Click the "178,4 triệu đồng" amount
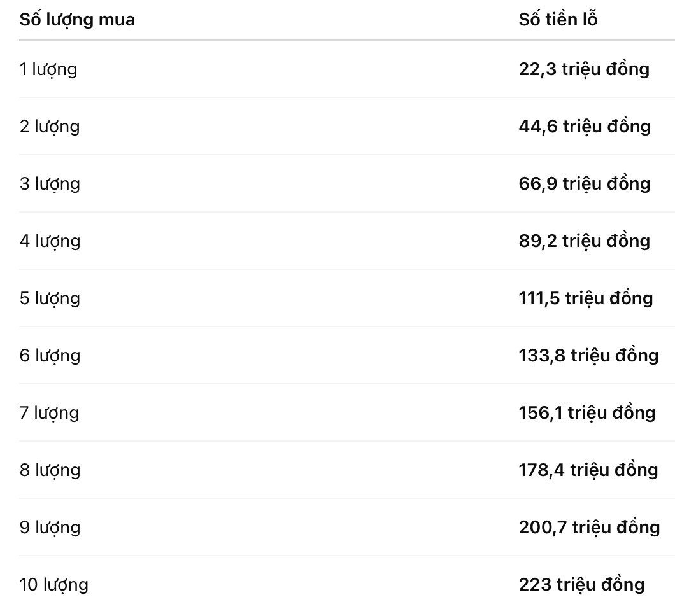Image resolution: width=675 pixels, height=616 pixels. 588,470
